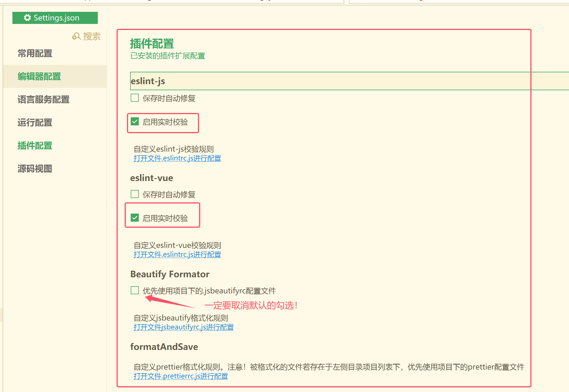Click the Settings.json gear icon
This screenshot has width=569, height=392.
point(27,18)
